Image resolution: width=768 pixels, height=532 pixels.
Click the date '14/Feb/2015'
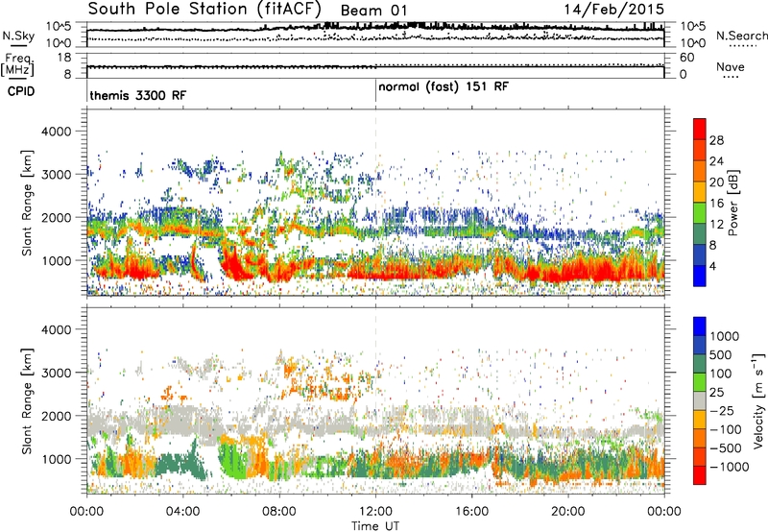tap(614, 10)
